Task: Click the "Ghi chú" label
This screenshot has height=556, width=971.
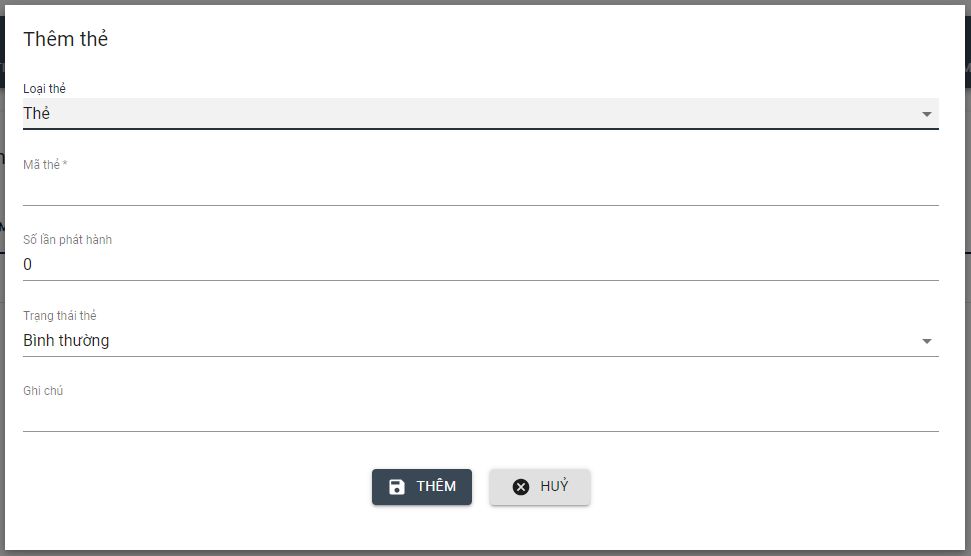Action: (x=43, y=391)
